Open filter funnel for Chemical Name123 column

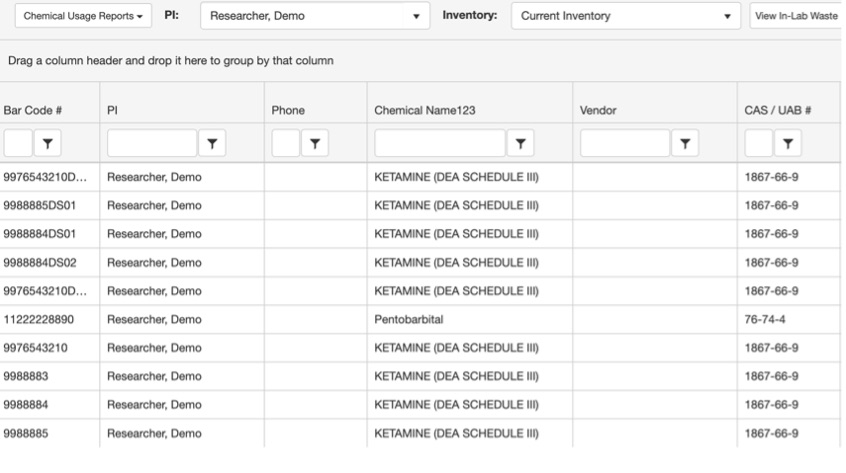pyautogui.click(x=522, y=143)
